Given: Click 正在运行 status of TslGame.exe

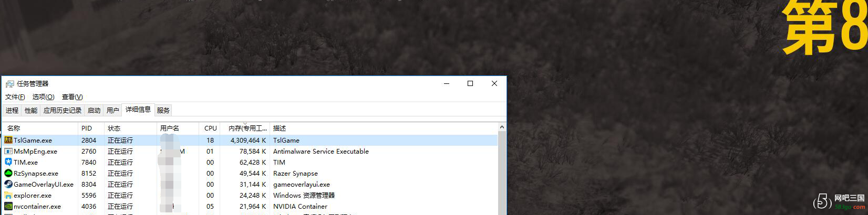Looking at the screenshot, I should click(x=120, y=140).
